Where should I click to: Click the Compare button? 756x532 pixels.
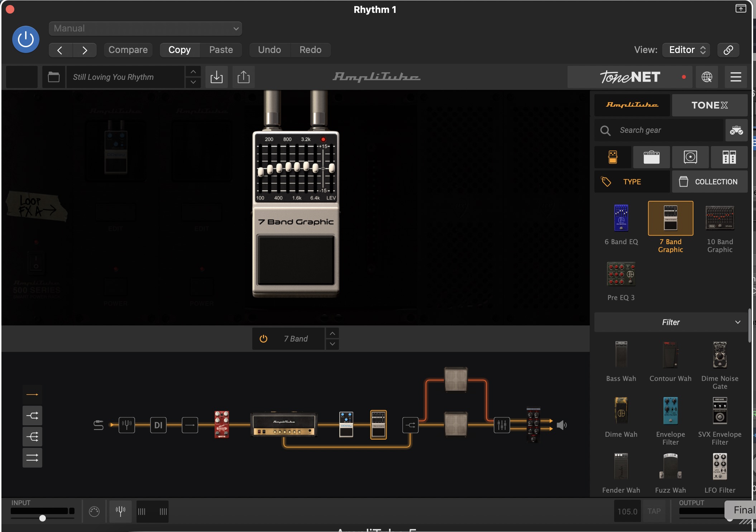click(x=128, y=50)
